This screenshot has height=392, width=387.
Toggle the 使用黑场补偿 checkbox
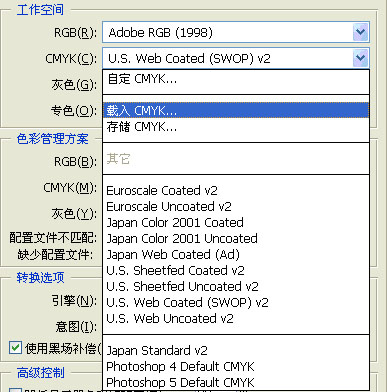pyautogui.click(x=15, y=348)
